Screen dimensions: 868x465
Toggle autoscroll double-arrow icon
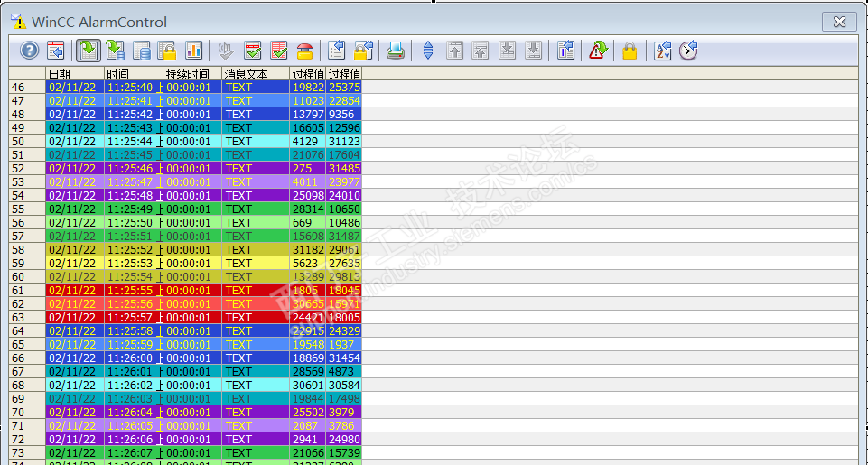(428, 51)
